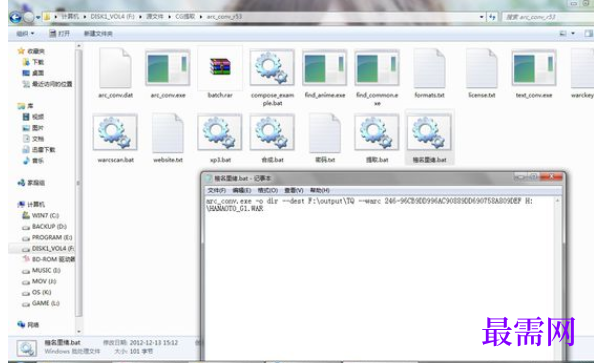Click the change view icon in toolbar
594x363 pixels.
pos(563,33)
